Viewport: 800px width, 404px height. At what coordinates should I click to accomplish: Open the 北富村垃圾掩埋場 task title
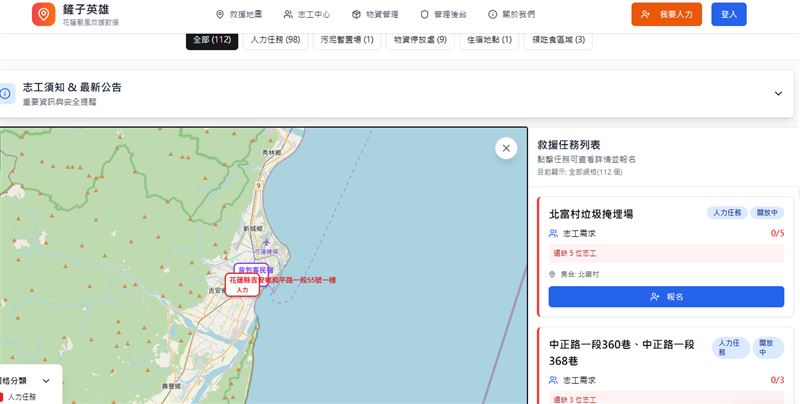click(x=591, y=214)
